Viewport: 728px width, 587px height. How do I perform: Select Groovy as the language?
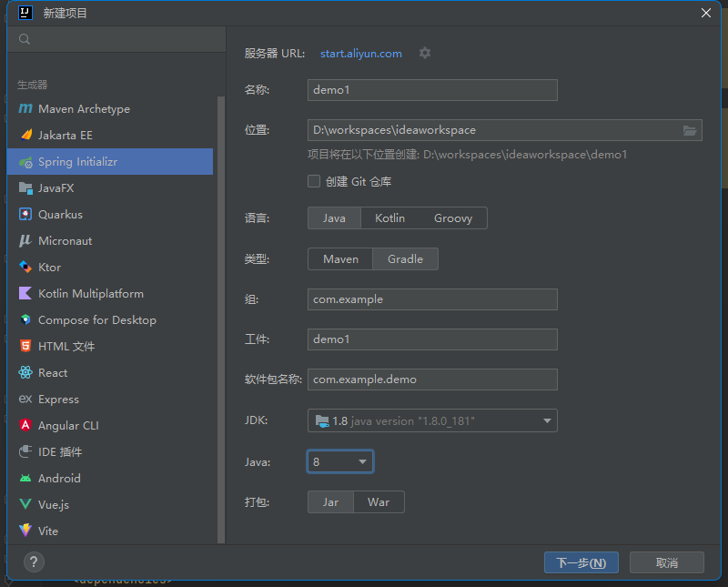click(453, 218)
